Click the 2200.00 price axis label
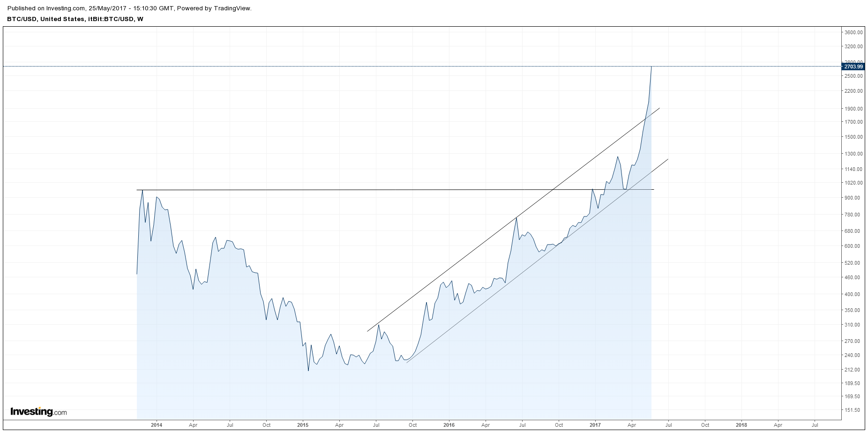Screen dimensions: 868x431 pyautogui.click(x=853, y=91)
